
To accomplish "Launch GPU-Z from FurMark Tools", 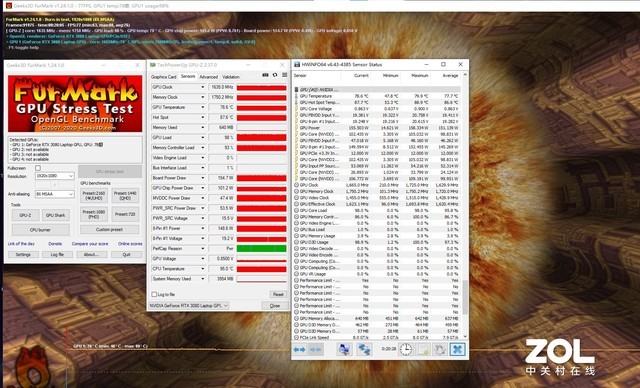I will (25, 215).
